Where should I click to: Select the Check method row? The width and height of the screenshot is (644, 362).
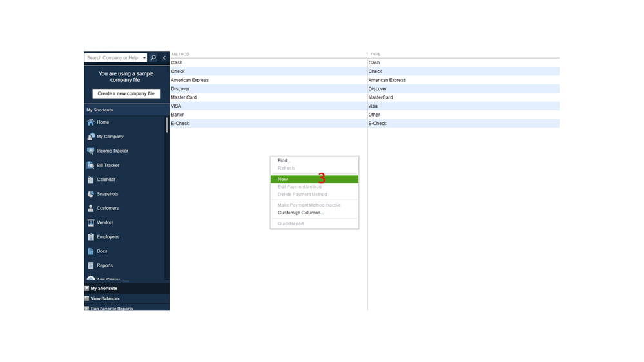[365, 71]
